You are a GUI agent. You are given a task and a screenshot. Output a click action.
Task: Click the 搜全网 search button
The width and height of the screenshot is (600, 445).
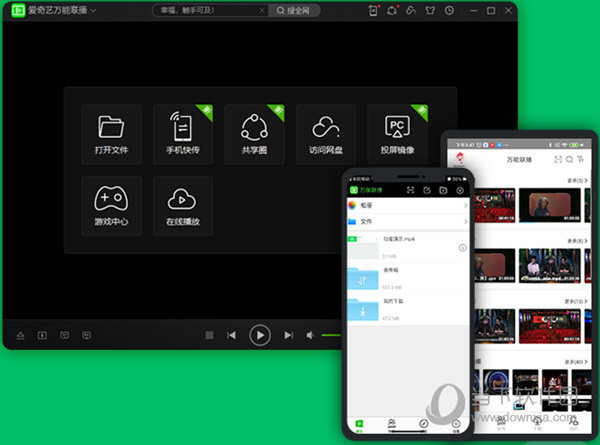tap(293, 10)
